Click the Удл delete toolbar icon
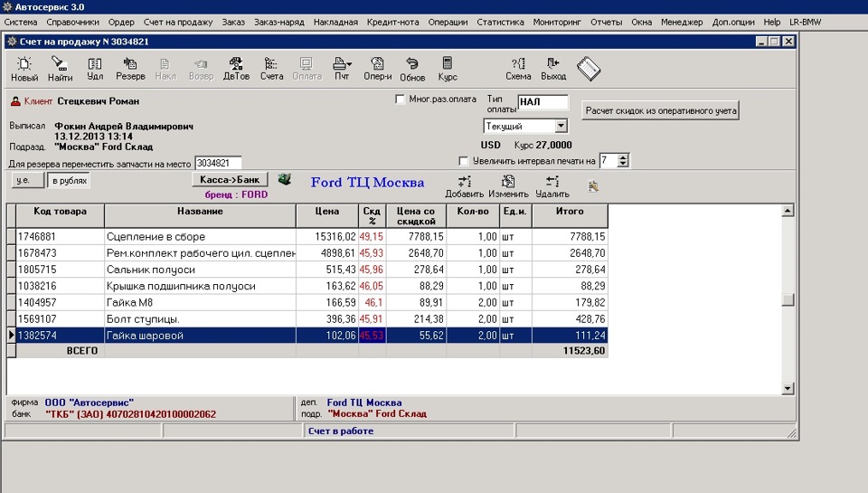This screenshot has width=868, height=493. [95, 70]
